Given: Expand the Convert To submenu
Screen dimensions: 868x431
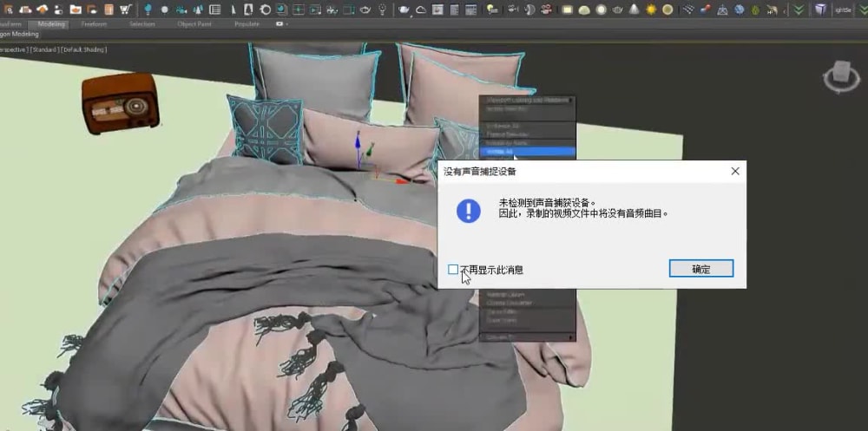Looking at the screenshot, I should (x=527, y=337).
